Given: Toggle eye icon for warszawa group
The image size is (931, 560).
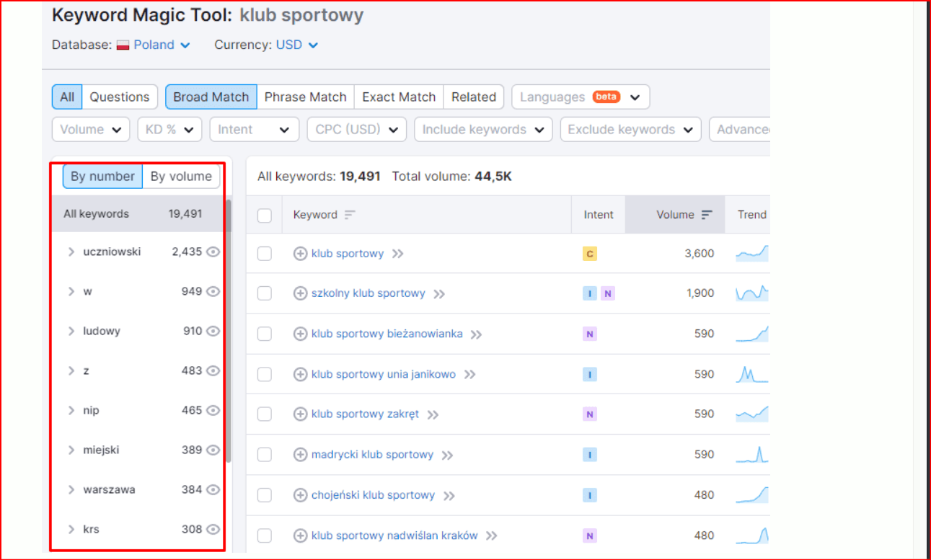Looking at the screenshot, I should point(213,490).
